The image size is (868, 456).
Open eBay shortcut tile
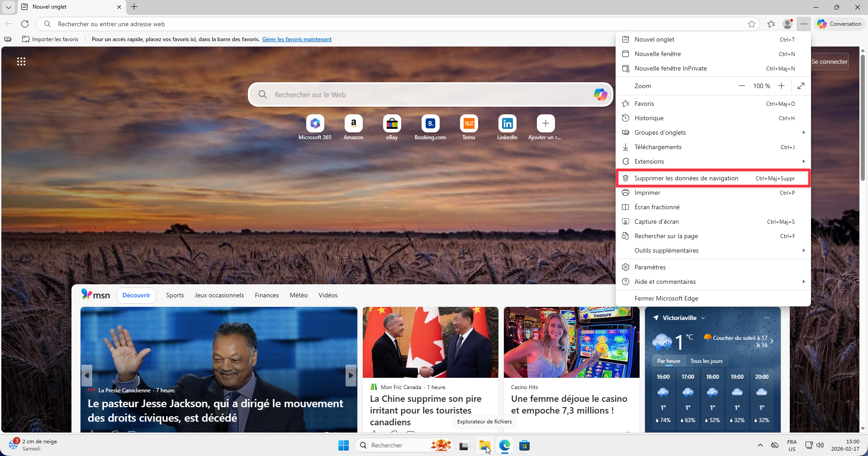tap(392, 127)
